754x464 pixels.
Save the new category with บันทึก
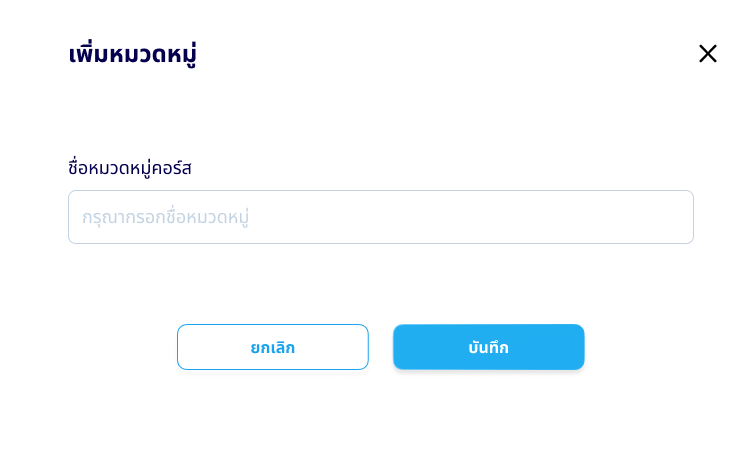click(x=488, y=347)
